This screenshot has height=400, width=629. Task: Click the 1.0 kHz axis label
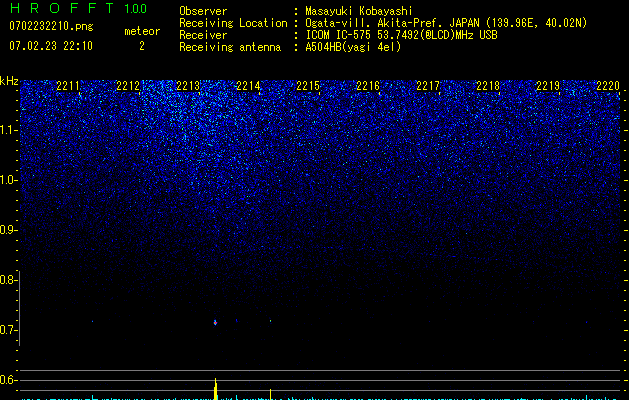click(8, 180)
